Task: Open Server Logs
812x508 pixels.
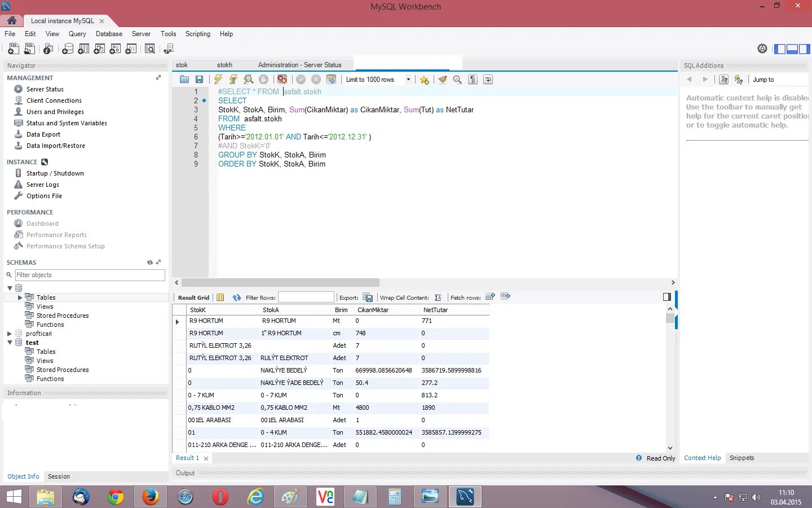Action: 43,185
